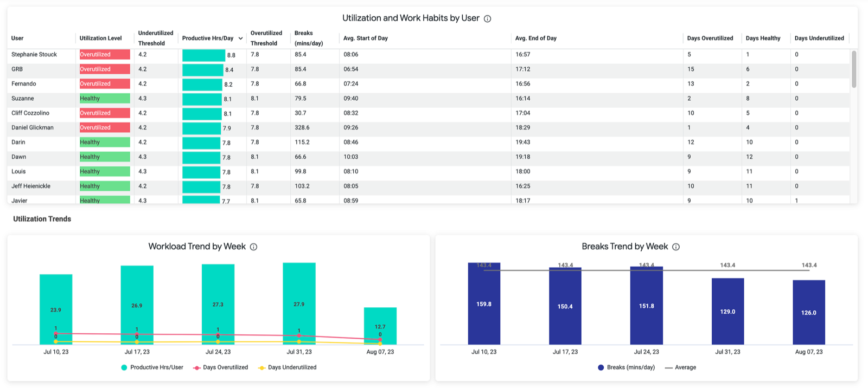Click Jul 31 workload bar labeled 27.9
This screenshot has height=388, width=868.
(x=299, y=303)
